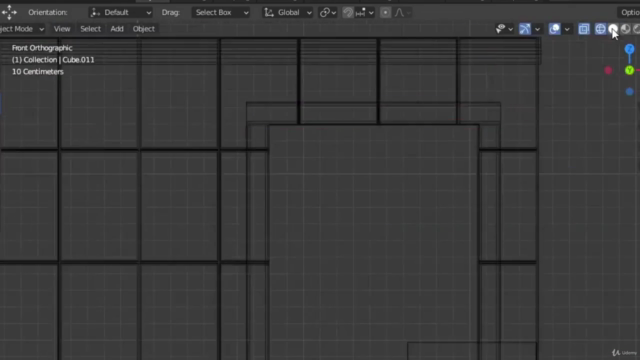This screenshot has height=360, width=640.
Task: Switch to solid viewport shading
Action: (x=613, y=29)
